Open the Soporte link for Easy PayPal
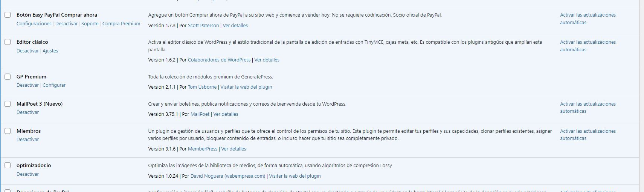 click(90, 23)
